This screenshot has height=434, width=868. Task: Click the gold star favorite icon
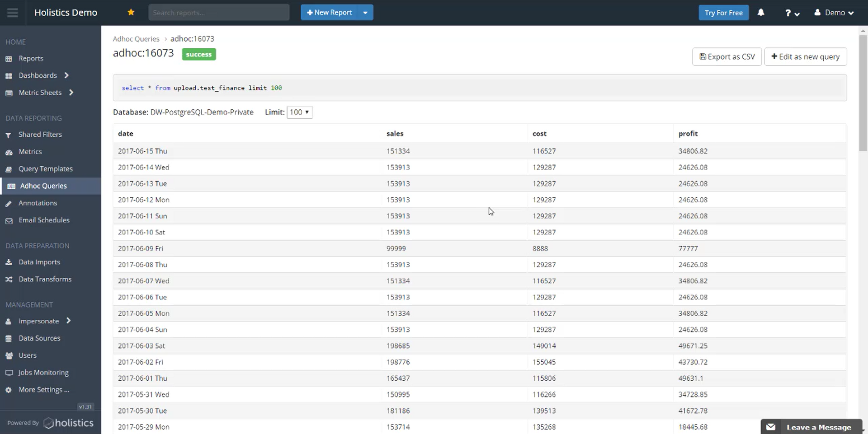pos(131,12)
